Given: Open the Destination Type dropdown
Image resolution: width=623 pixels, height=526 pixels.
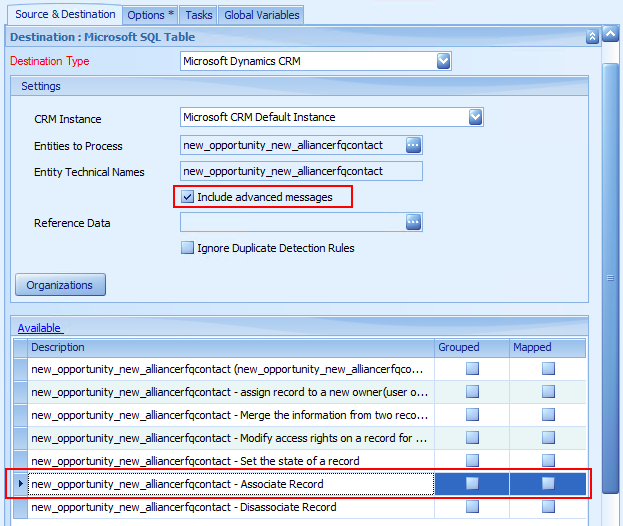Looking at the screenshot, I should [x=443, y=61].
